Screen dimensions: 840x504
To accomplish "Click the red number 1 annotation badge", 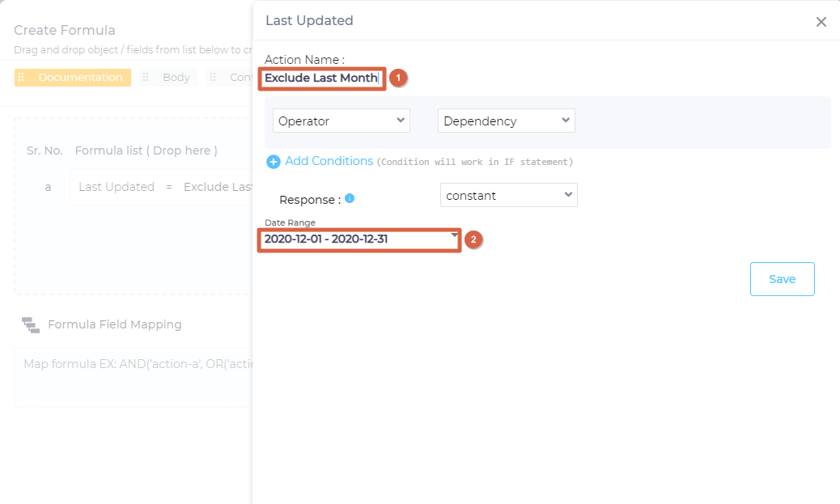I will pos(397,78).
